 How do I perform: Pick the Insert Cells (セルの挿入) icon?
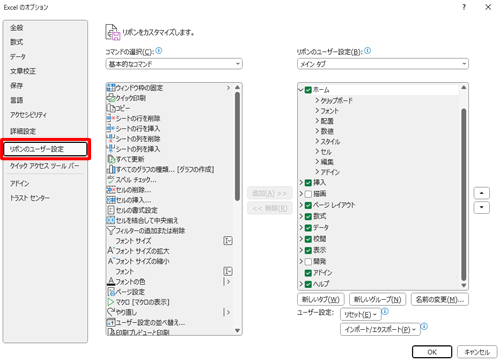click(x=111, y=200)
